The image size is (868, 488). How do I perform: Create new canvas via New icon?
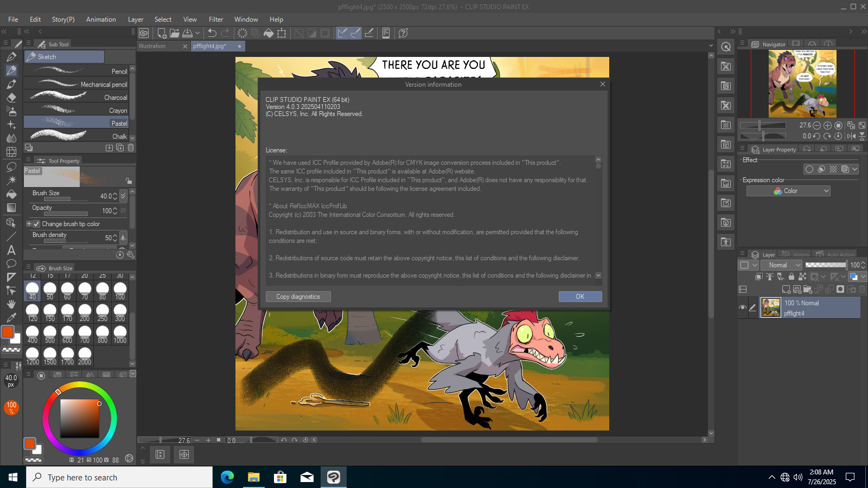(162, 33)
